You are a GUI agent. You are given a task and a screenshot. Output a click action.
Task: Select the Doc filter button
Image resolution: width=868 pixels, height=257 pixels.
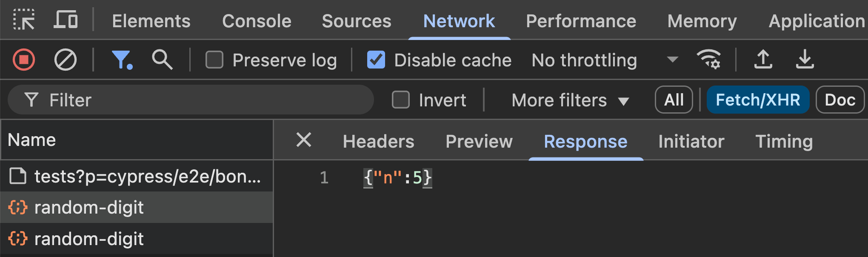point(840,100)
